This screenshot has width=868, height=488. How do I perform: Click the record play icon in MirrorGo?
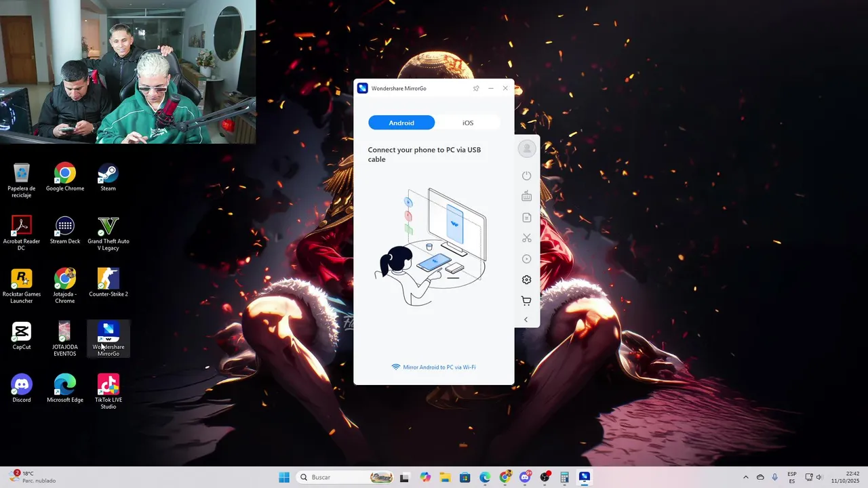pyautogui.click(x=526, y=259)
